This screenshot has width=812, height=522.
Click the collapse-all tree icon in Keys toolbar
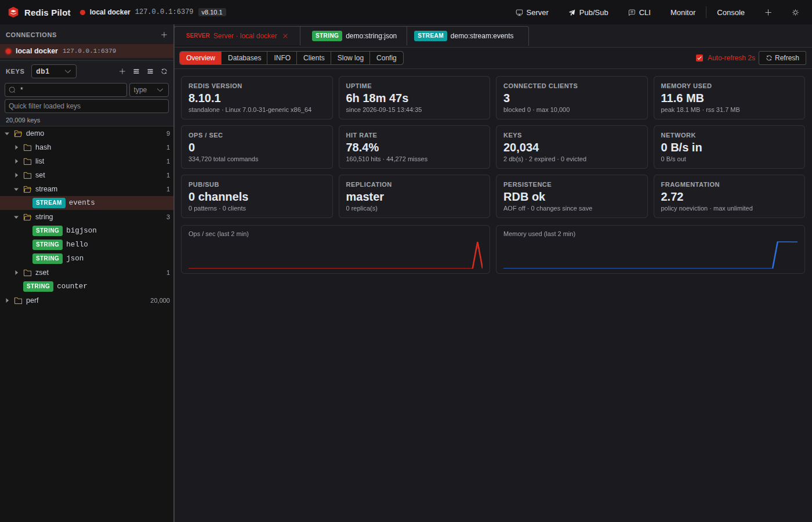pos(150,71)
